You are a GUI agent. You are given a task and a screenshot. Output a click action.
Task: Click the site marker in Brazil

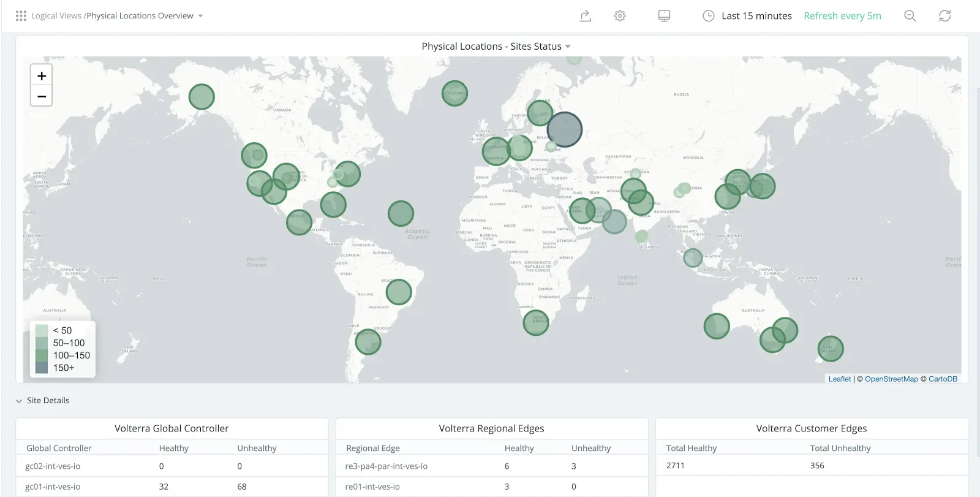click(x=399, y=292)
